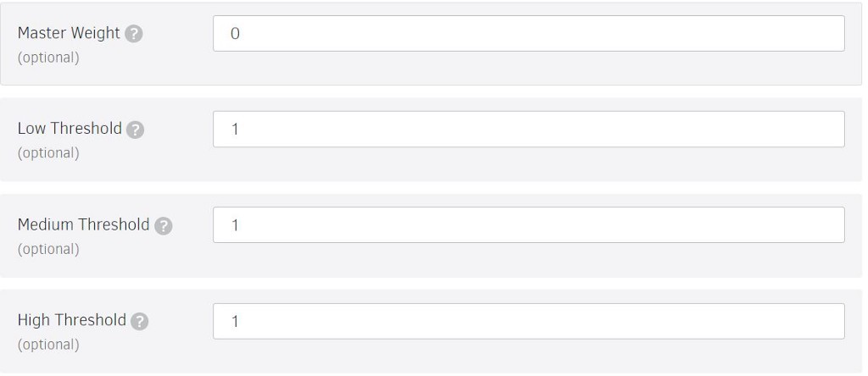Click into the Low Threshold text box
868x376 pixels.
[528, 129]
